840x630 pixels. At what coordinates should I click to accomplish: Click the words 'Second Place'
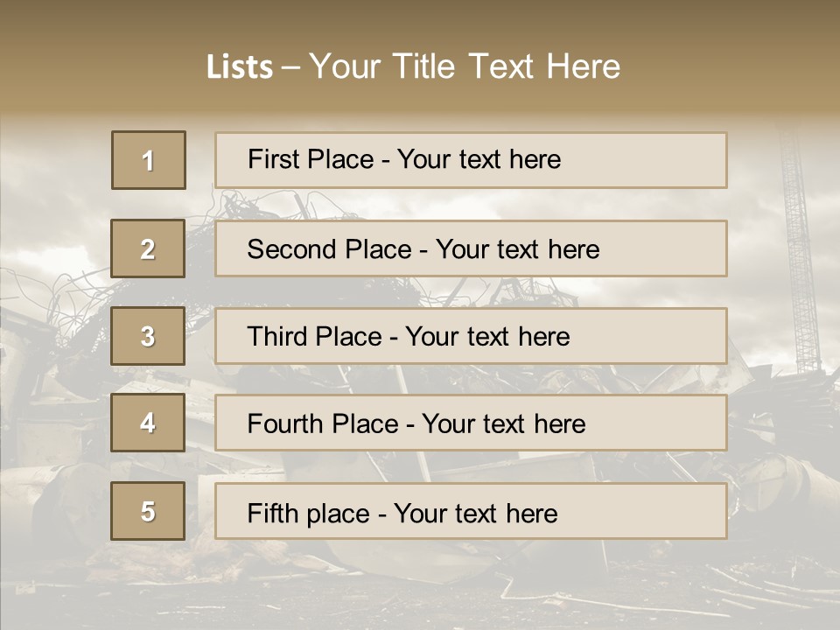click(328, 249)
